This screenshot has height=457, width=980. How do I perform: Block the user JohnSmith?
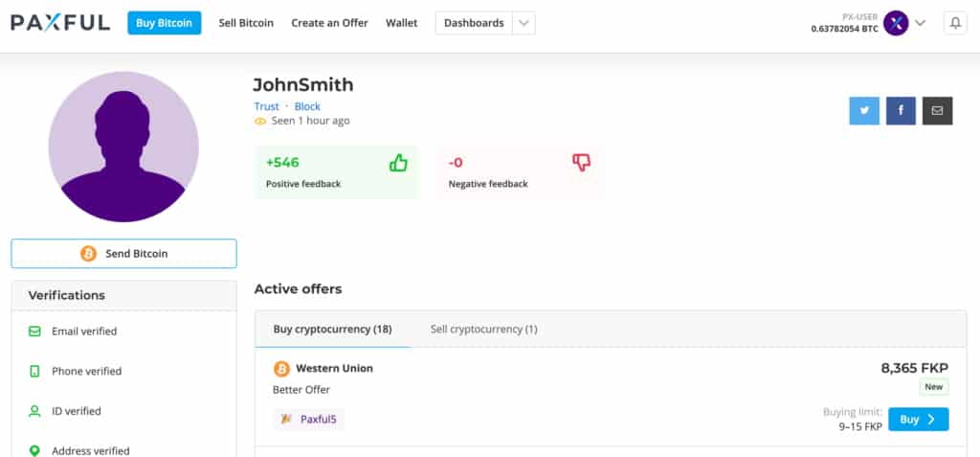tap(307, 106)
